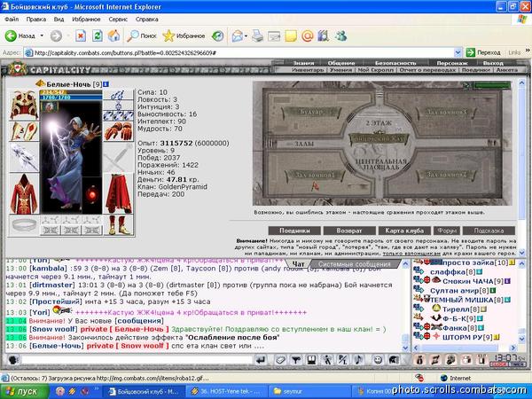
Task: Click the necklace slot below the earrings
Action: tap(119, 106)
